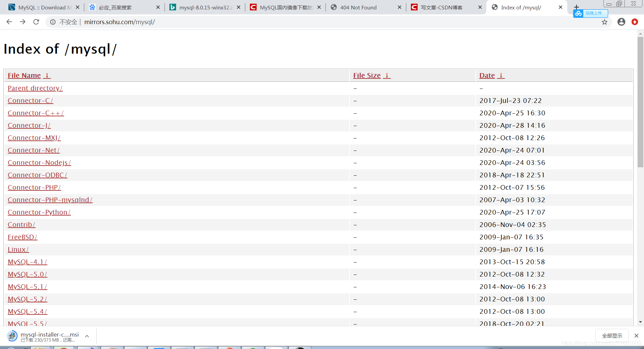Click the scrollbar down arrow
Screen dimensions: 644x349
coord(640,322)
